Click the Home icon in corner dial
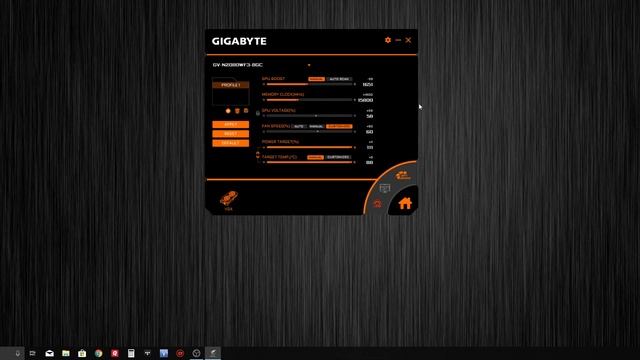The image size is (640, 360). [405, 203]
